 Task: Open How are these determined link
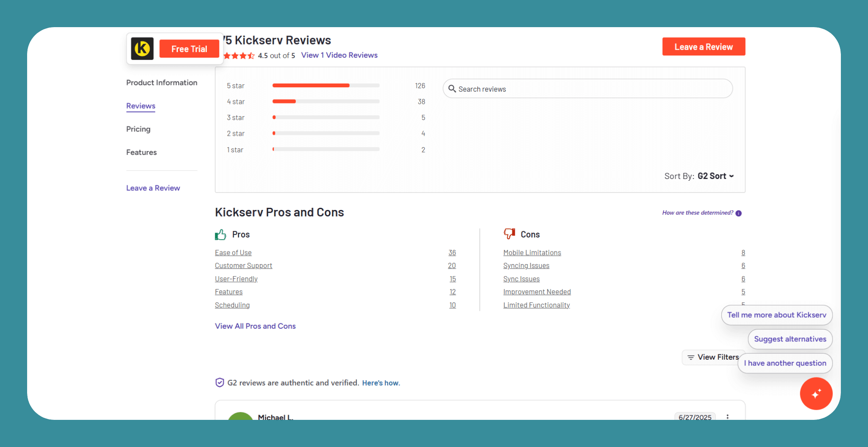pos(698,213)
